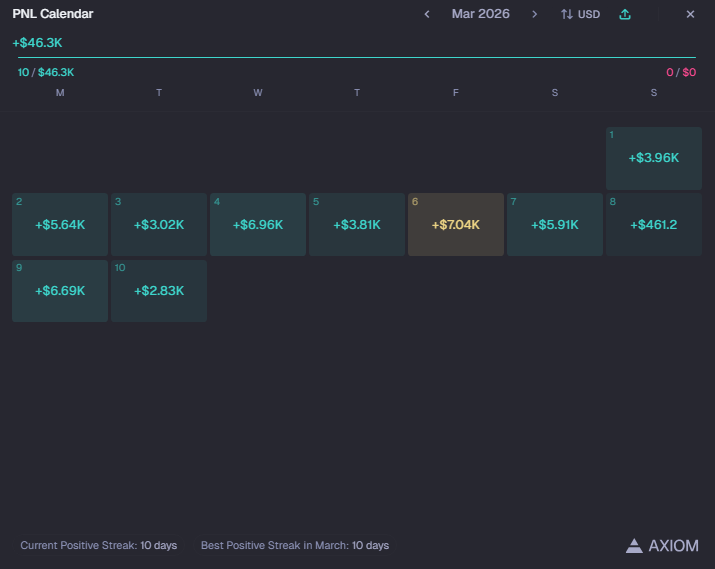Close the PNL Calendar panel
715x569 pixels.
point(690,14)
